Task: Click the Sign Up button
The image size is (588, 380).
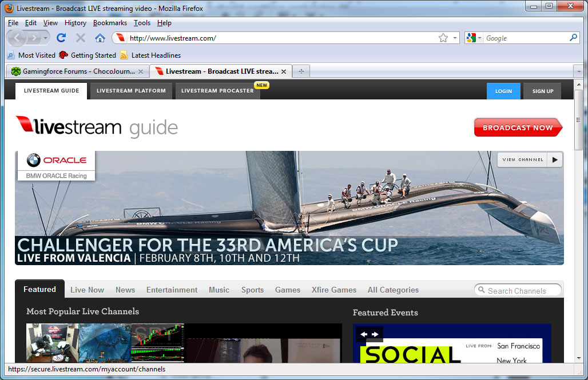Action: (x=543, y=91)
